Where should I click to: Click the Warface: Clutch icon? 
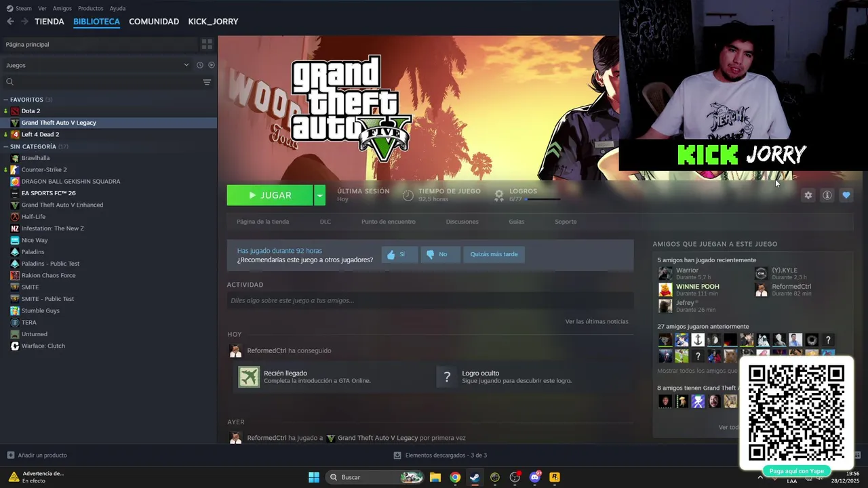tap(15, 346)
